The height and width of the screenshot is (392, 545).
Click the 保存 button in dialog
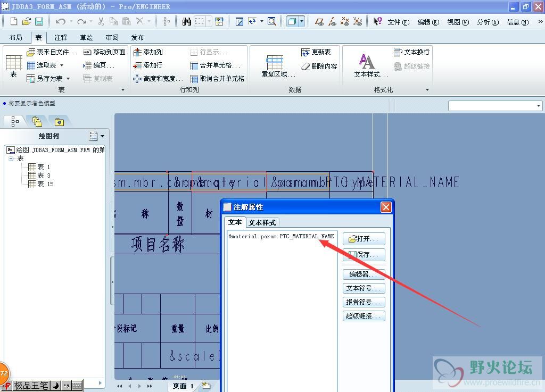click(x=364, y=255)
